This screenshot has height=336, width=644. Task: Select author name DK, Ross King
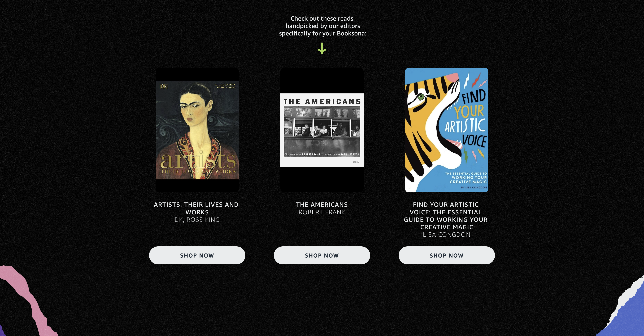(x=197, y=220)
